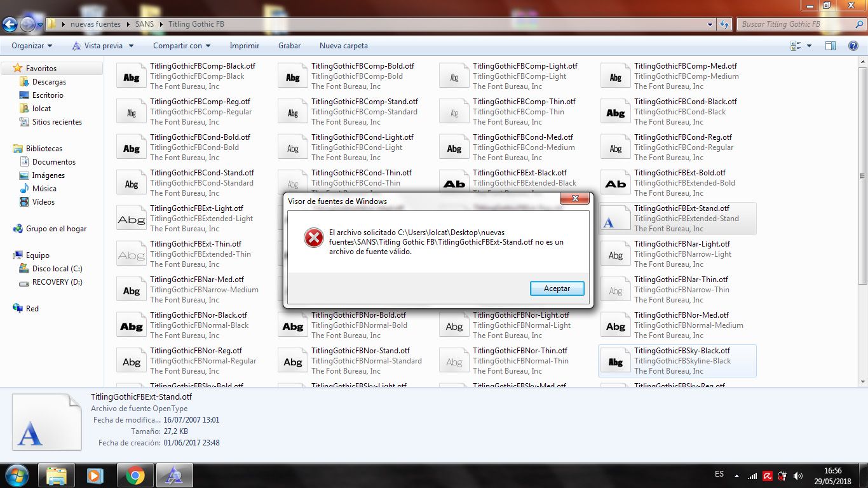
Task: Open Disco local (C:)
Action: pos(57,269)
